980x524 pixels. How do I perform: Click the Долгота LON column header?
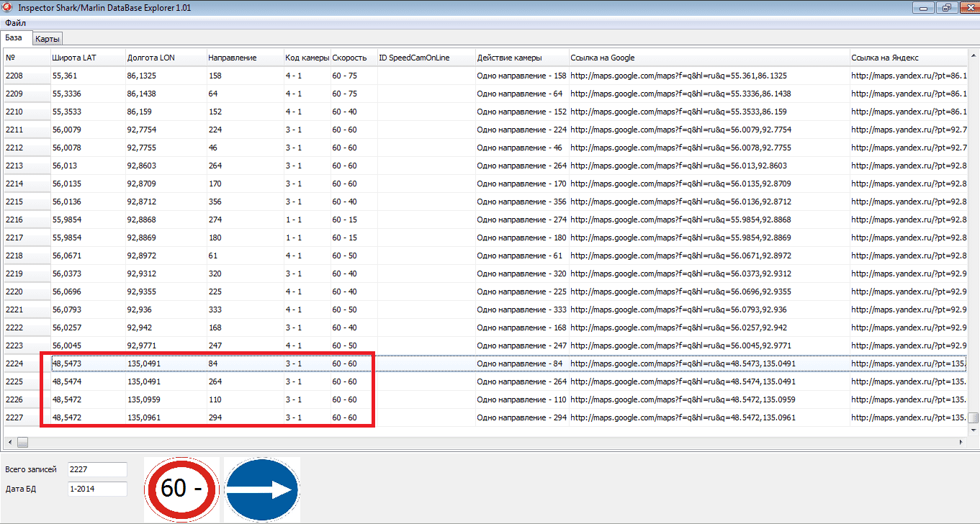[x=150, y=58]
